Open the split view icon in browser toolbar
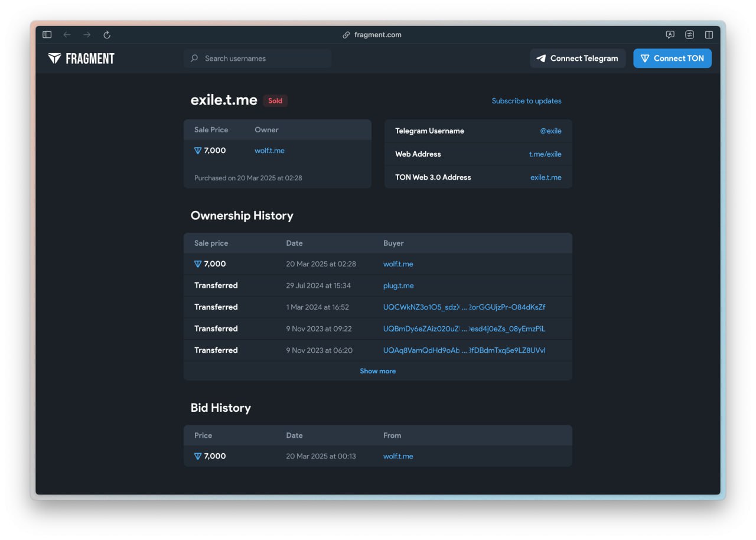 click(709, 35)
